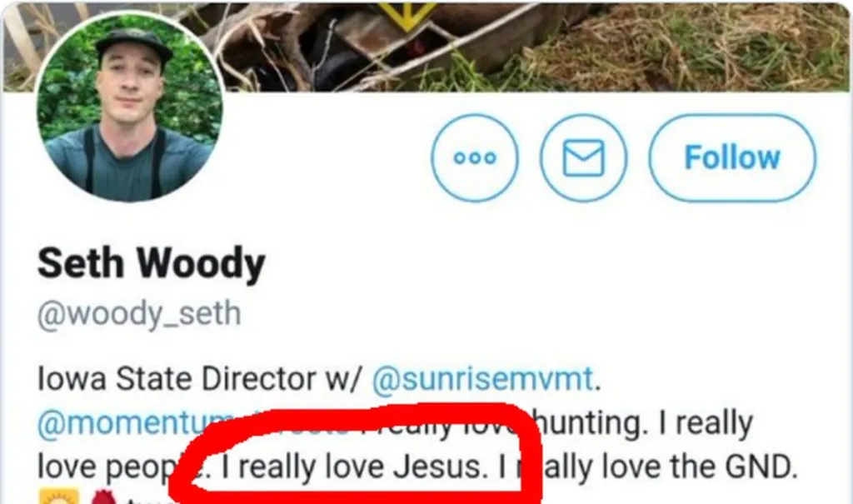Click the 'I really love Jesus' sentence
Viewport: 853px width, 504px height.
pyautogui.click(x=352, y=467)
